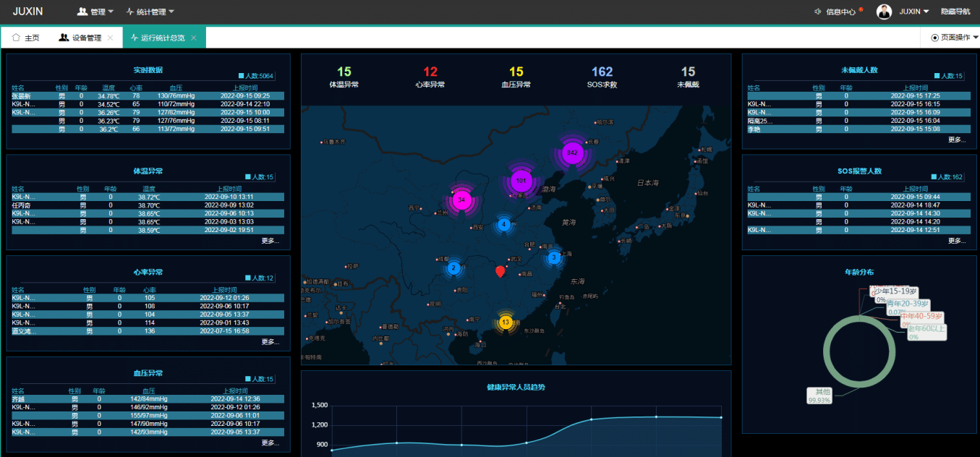Switch to the 设备管理 tab
980x457 pixels.
pos(86,38)
